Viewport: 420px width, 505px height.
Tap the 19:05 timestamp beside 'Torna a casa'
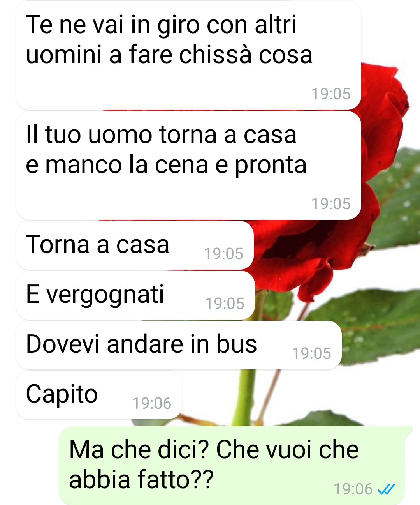(224, 254)
